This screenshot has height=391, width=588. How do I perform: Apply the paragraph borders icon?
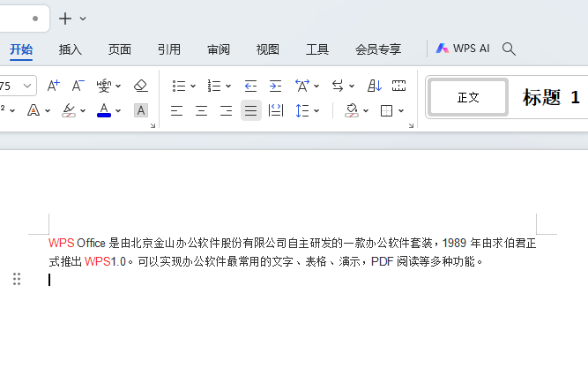click(386, 110)
